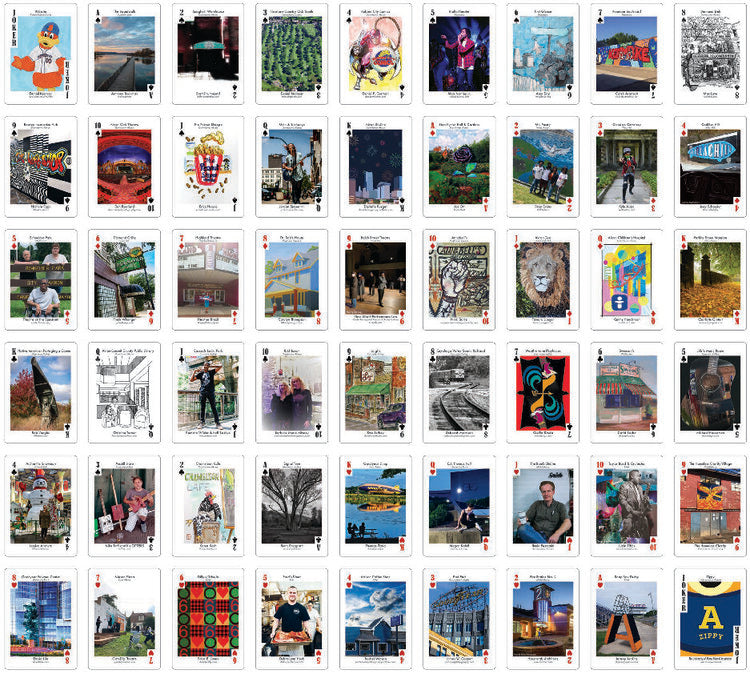Pick the Six of Clubs awning storefront card
This screenshot has width=750, height=674.
(x=627, y=393)
